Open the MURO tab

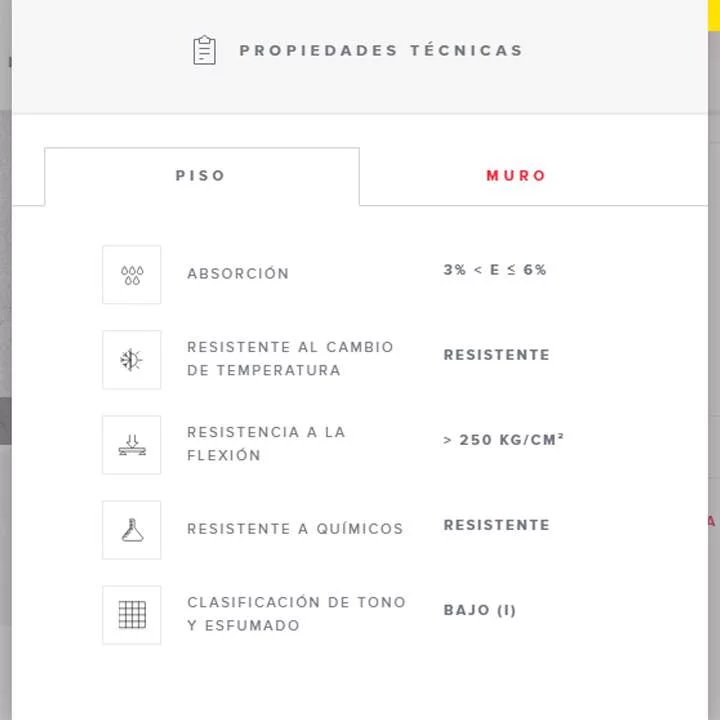pos(516,176)
